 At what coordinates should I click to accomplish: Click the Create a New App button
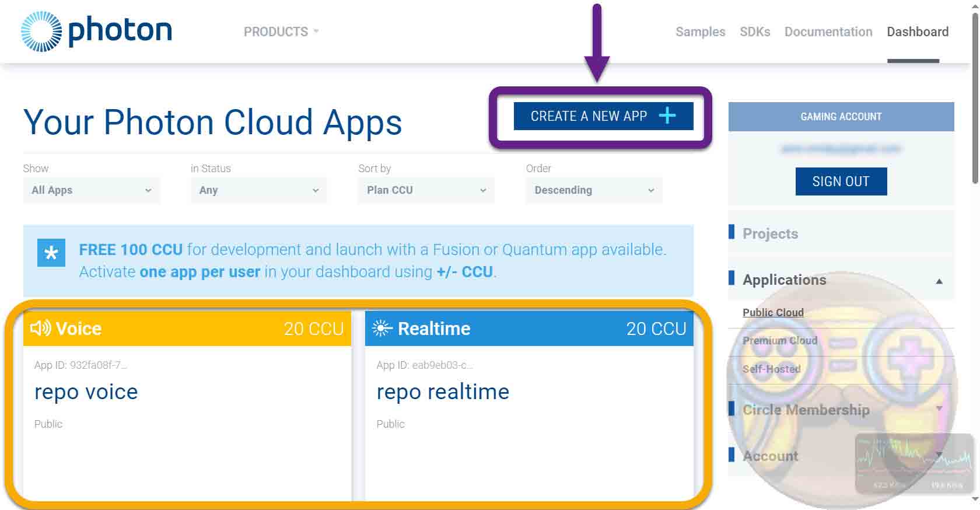604,116
